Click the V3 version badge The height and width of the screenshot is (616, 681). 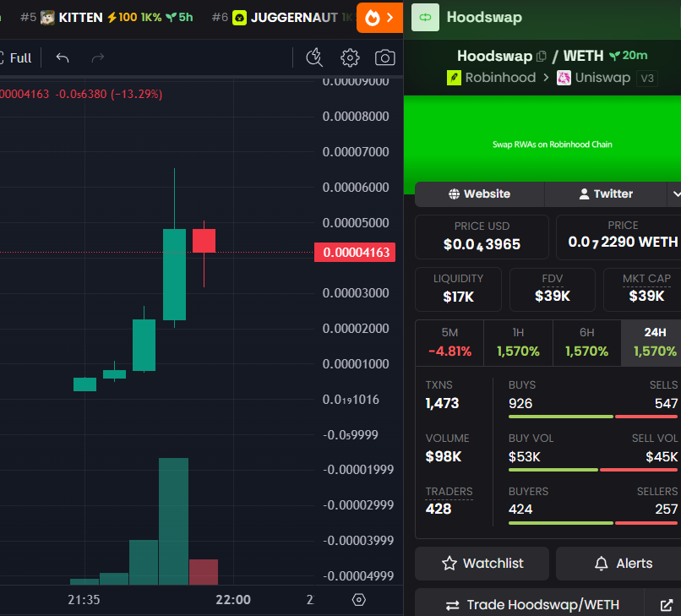[647, 79]
